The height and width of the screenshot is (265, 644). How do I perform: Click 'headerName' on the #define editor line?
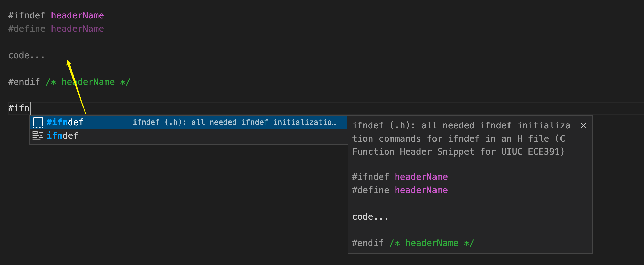click(x=77, y=29)
